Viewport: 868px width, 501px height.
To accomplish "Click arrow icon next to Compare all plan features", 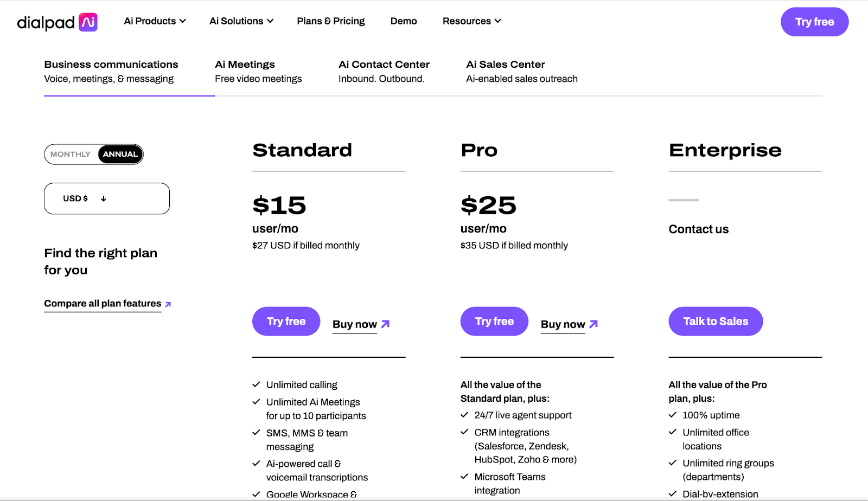I will coord(168,304).
